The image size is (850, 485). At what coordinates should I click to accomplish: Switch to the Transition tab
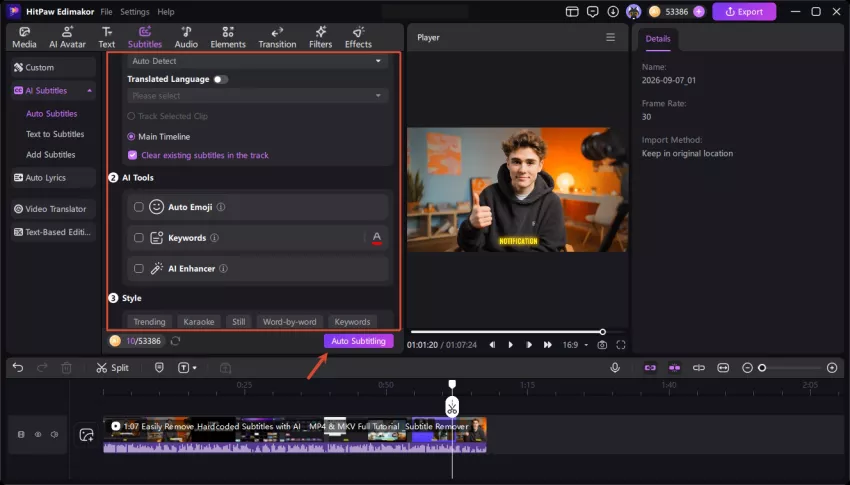[277, 37]
